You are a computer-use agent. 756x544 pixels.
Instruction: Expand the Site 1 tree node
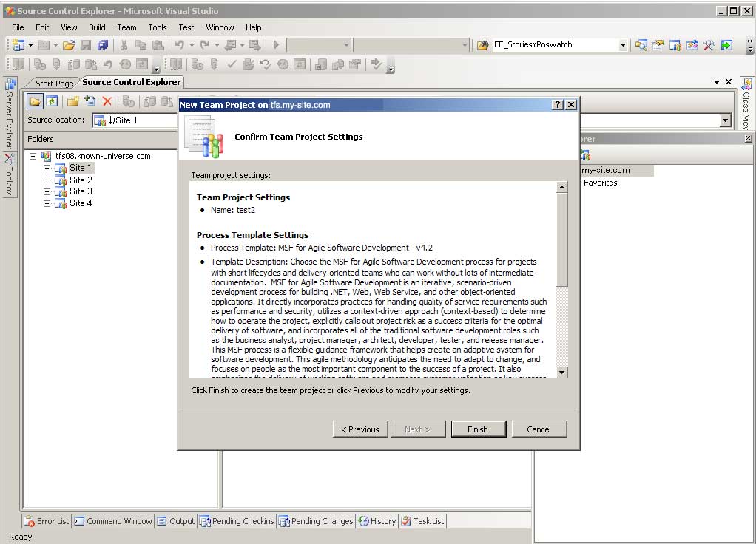click(47, 169)
